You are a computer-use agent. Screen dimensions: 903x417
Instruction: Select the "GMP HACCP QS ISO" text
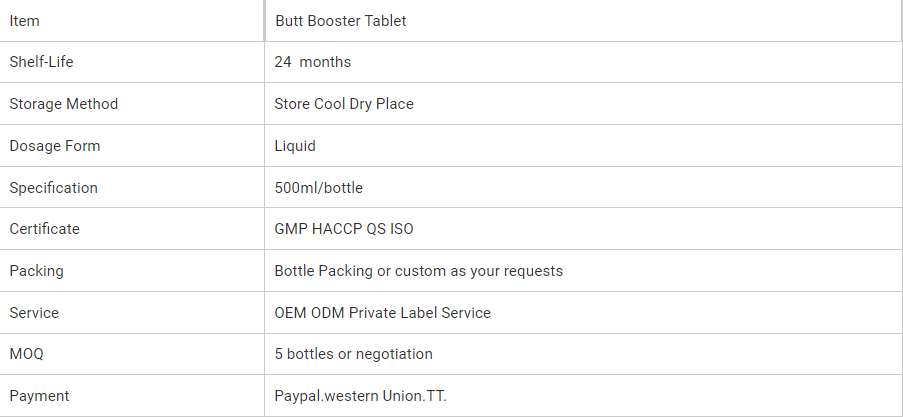(x=344, y=229)
